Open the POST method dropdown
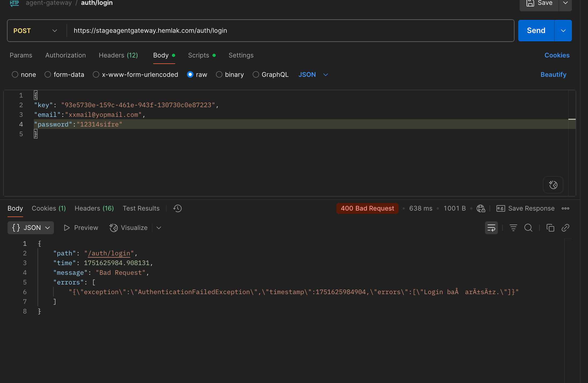The height and width of the screenshot is (383, 588). coord(35,31)
